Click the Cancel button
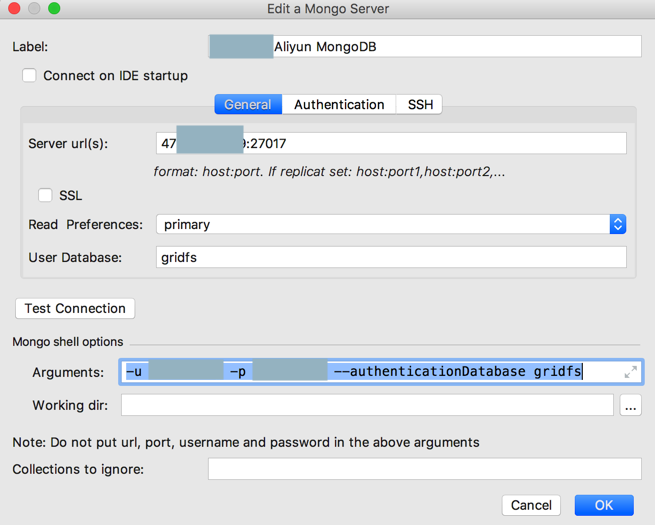 pyautogui.click(x=531, y=505)
